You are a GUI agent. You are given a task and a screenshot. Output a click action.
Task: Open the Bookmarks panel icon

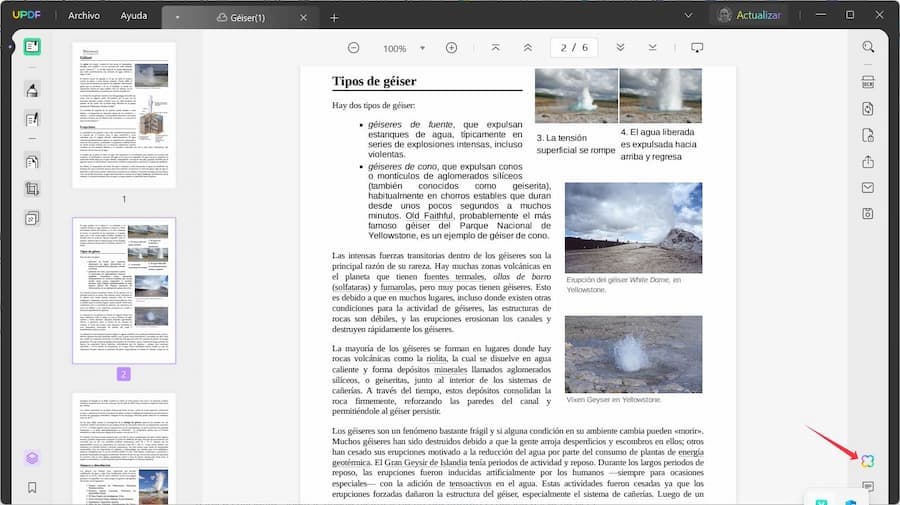(32, 487)
